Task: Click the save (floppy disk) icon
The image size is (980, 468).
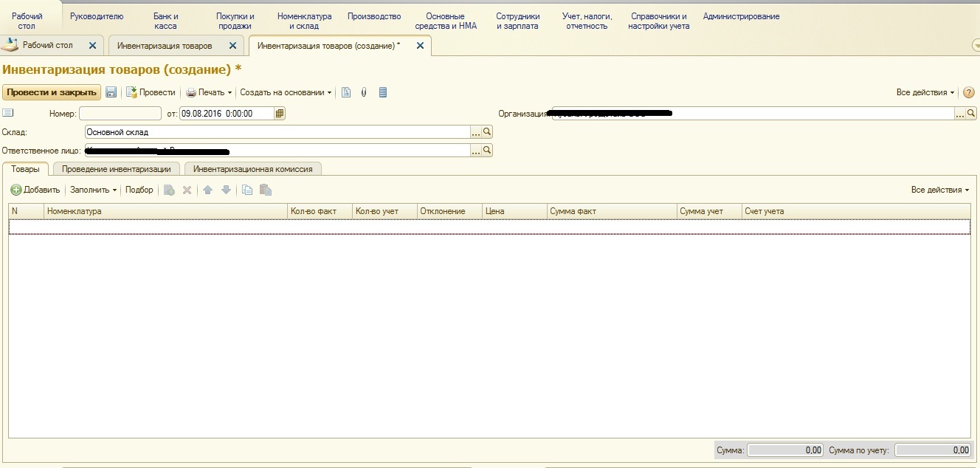Action: [x=111, y=92]
